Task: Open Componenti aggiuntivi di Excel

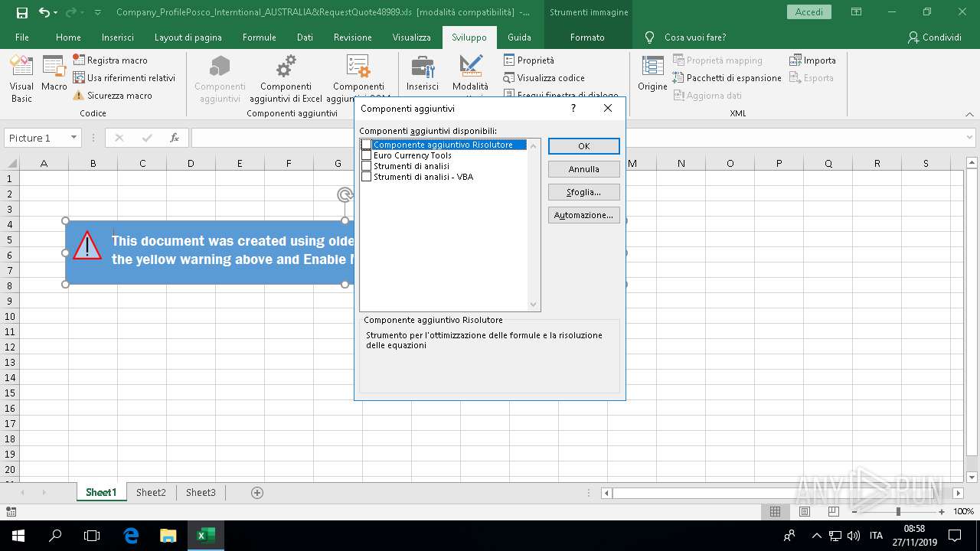Action: [286, 79]
